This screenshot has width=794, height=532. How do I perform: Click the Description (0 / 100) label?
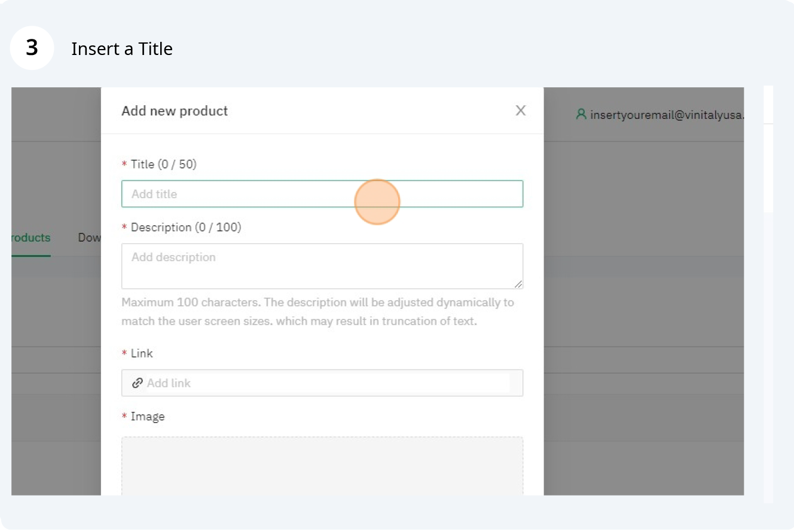pos(185,228)
